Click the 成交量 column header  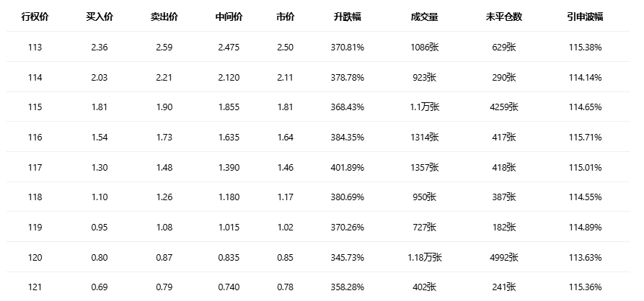click(423, 17)
